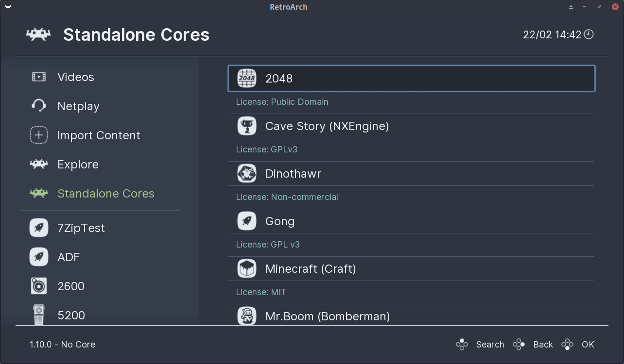Click the Explore invader icon
624x364 pixels.
tap(39, 164)
